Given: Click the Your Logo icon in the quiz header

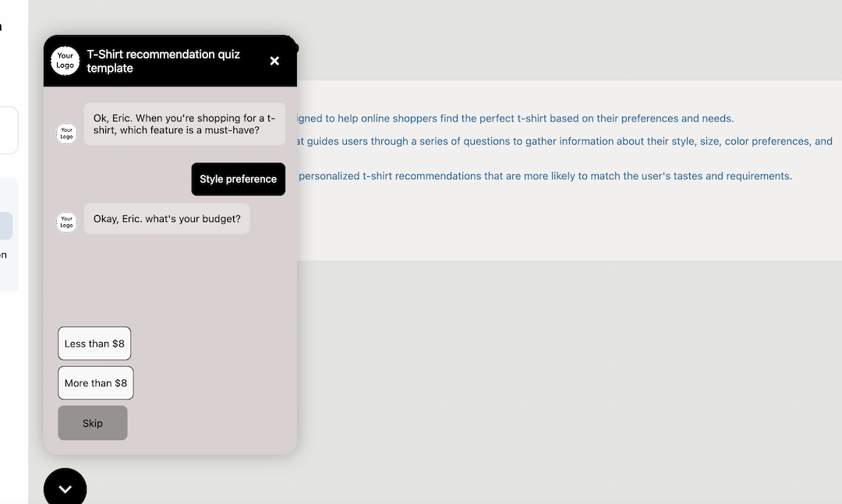Looking at the screenshot, I should click(x=65, y=61).
